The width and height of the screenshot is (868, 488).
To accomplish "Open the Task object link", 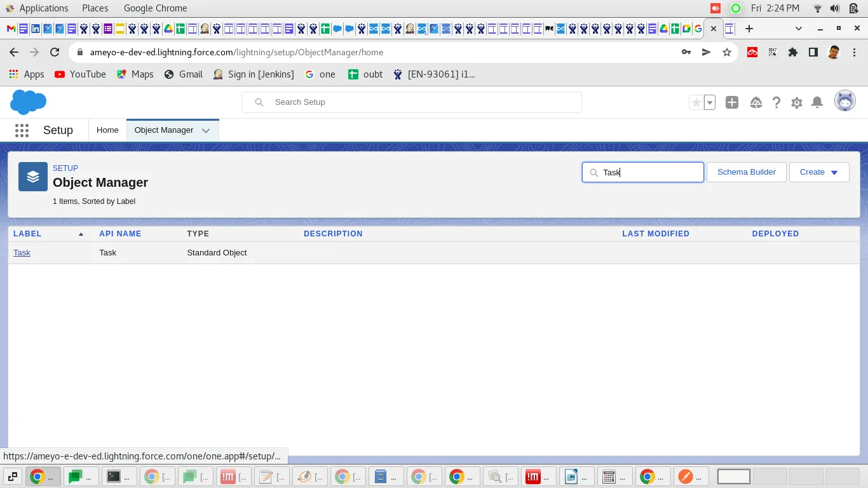I will (x=22, y=253).
